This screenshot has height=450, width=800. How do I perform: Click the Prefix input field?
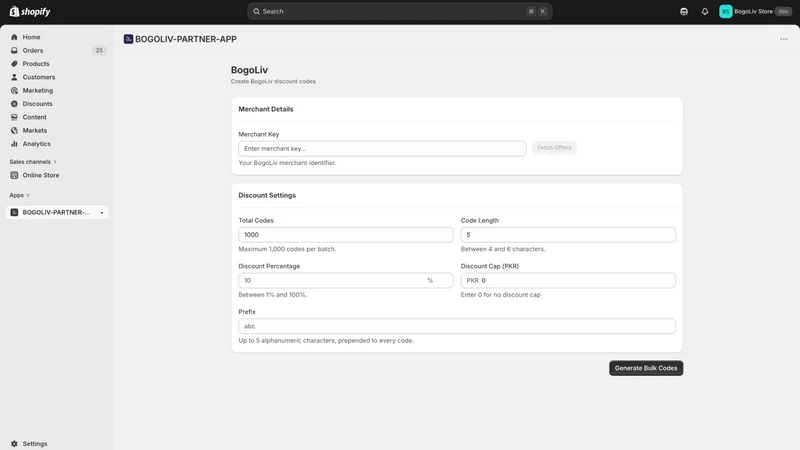[x=457, y=326]
